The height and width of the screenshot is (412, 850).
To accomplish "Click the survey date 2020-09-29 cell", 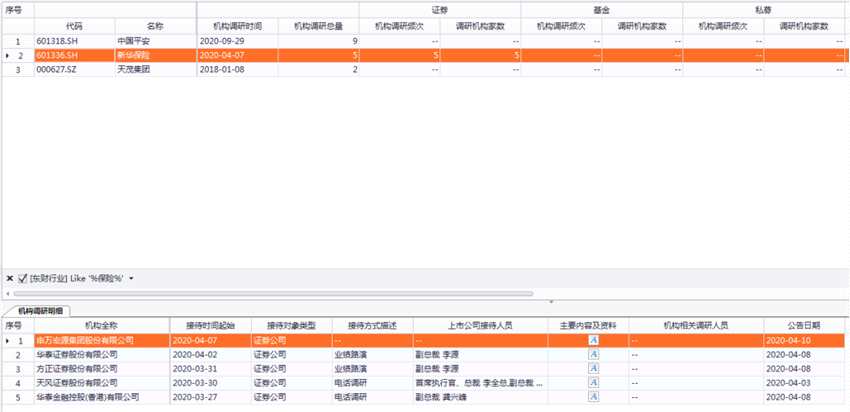I will [x=238, y=41].
